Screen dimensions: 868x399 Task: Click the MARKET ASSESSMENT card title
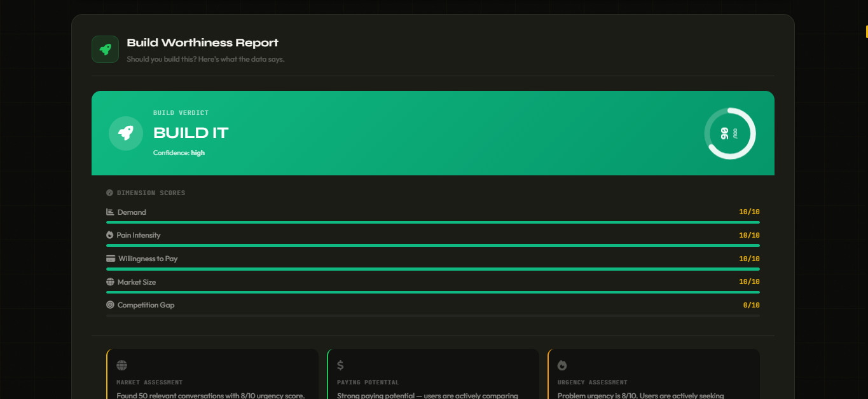click(149, 382)
